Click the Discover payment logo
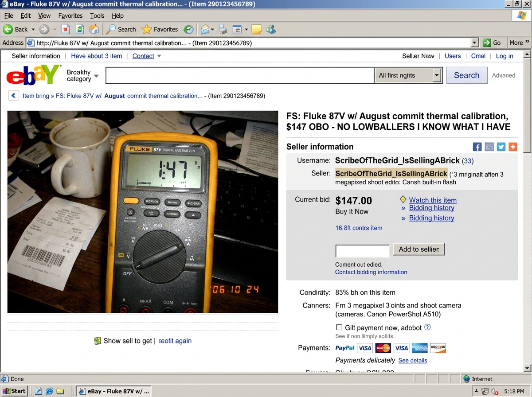The width and height of the screenshot is (532, 397). click(438, 348)
